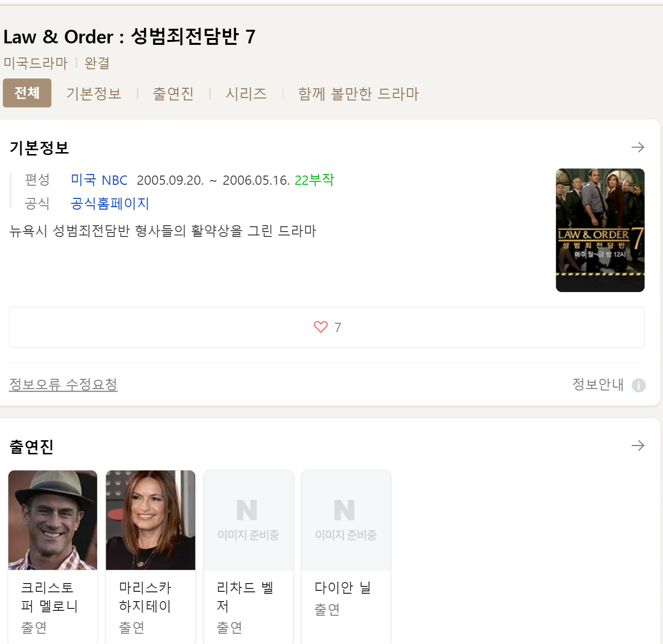Click the like count 7

point(338,328)
